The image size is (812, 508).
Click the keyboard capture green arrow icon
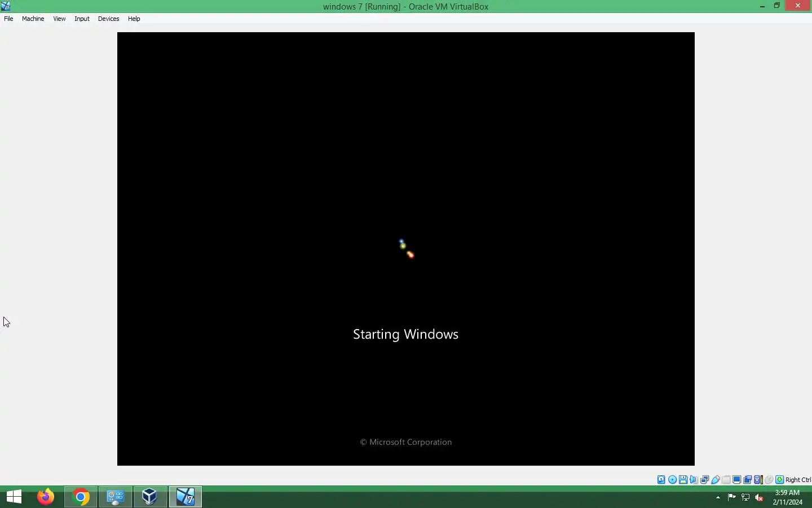click(x=780, y=480)
